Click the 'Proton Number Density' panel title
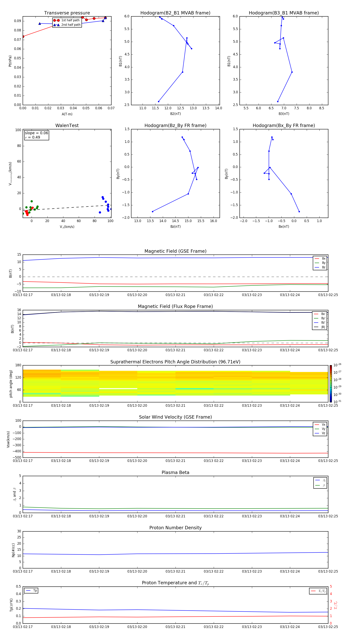This screenshot has width=351, height=644. click(x=175, y=528)
